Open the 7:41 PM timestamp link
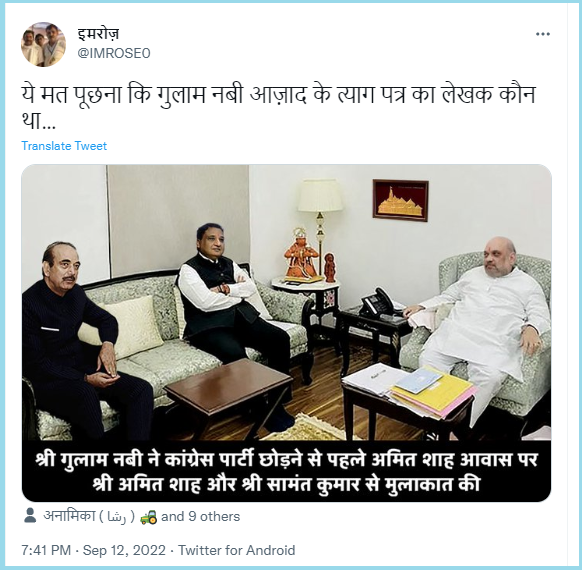 [x=46, y=550]
